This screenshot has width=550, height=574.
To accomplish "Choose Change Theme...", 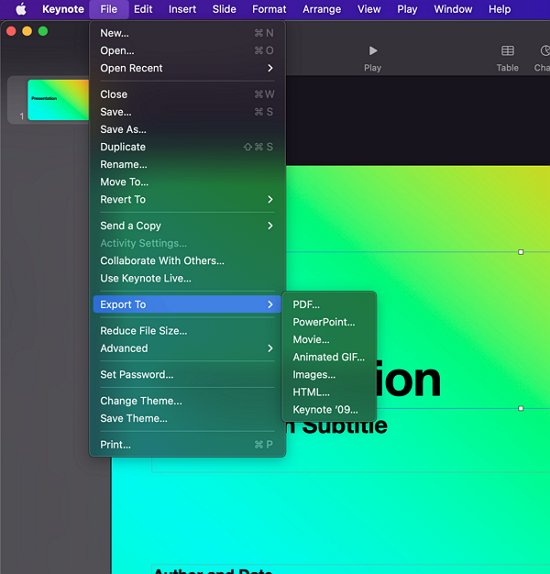I will [x=187, y=401].
